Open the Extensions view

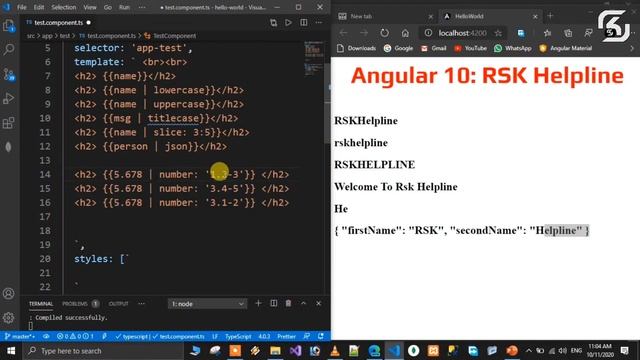[9, 122]
